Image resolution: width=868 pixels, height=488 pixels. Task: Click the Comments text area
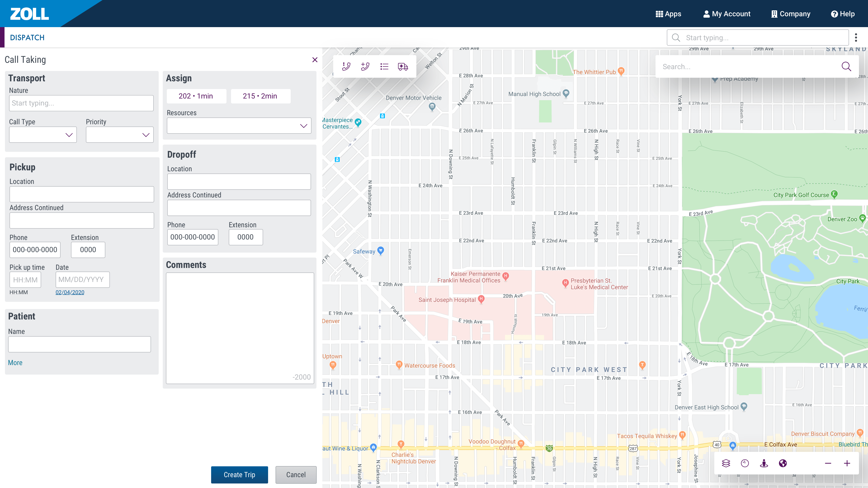coord(240,328)
